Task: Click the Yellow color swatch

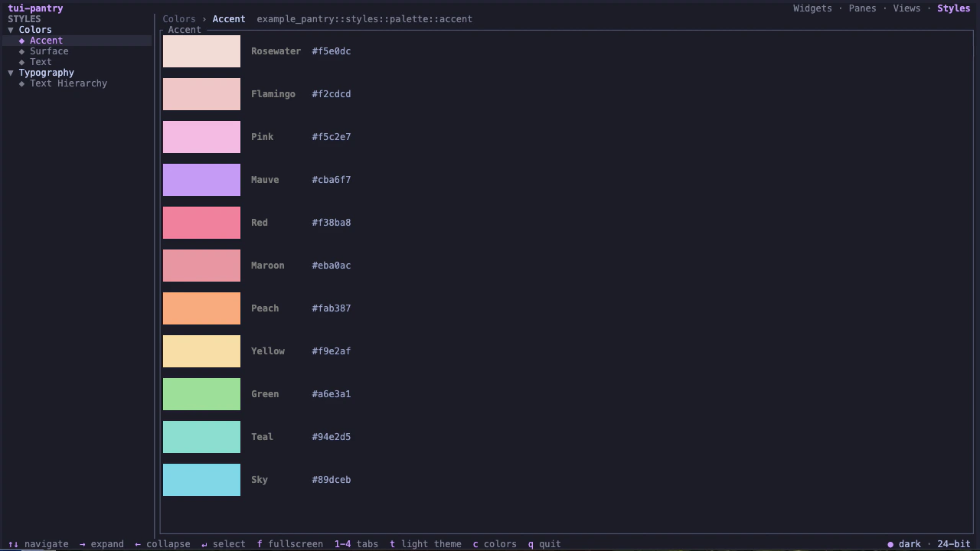Action: click(201, 351)
